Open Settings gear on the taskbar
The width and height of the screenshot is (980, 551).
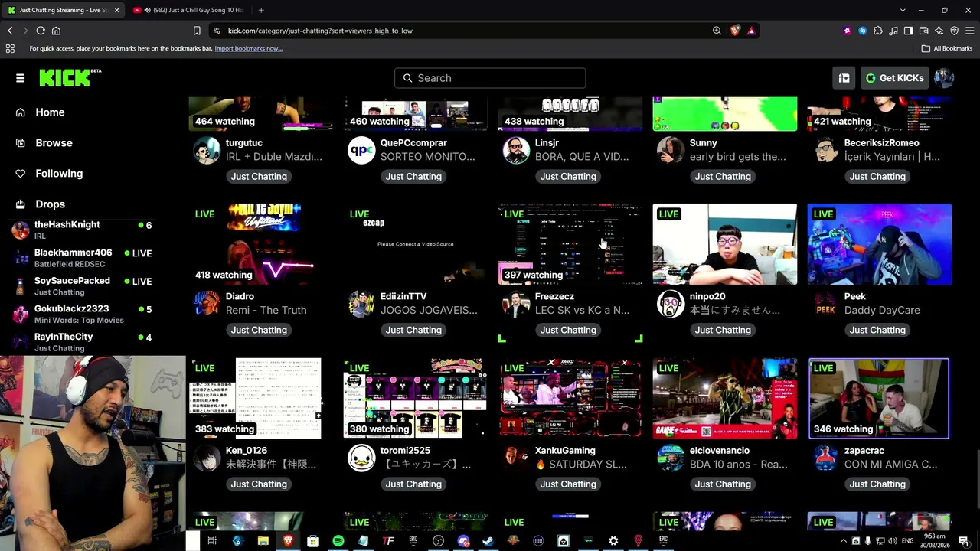[613, 540]
